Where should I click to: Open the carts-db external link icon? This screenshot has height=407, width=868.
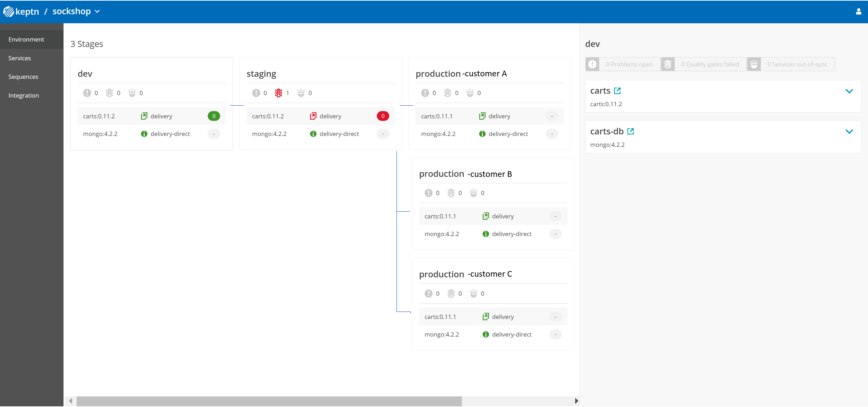(631, 131)
